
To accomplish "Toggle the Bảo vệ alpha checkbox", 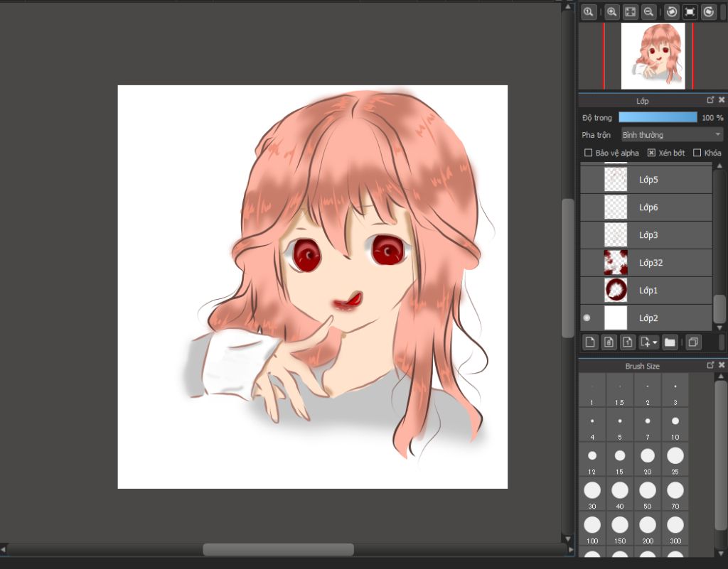I will [x=588, y=153].
